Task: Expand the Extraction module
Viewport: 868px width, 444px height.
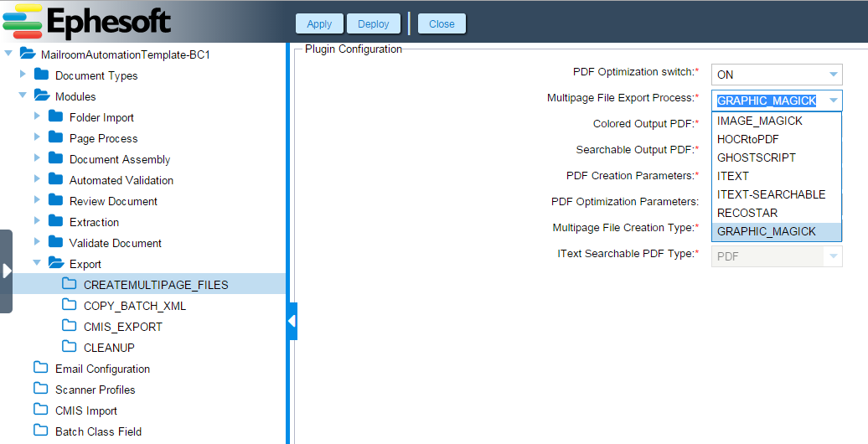Action: pos(37,221)
